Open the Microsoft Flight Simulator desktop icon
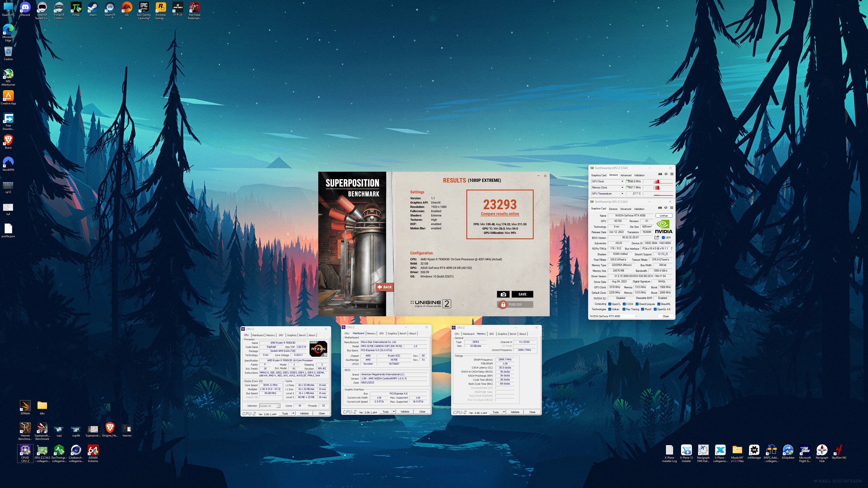The width and height of the screenshot is (868, 488). (x=805, y=453)
